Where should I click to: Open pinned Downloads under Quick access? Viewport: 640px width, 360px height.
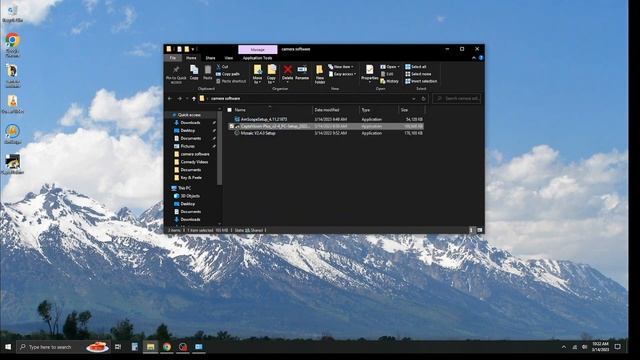[x=190, y=122]
